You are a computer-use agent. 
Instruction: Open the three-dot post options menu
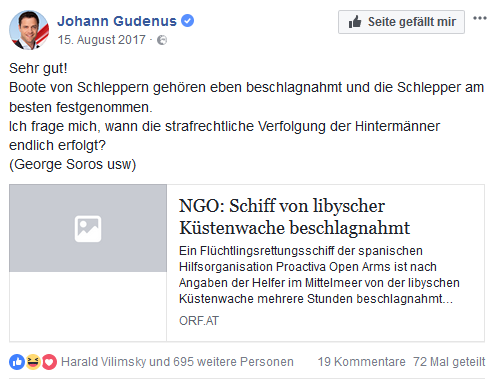(x=480, y=18)
